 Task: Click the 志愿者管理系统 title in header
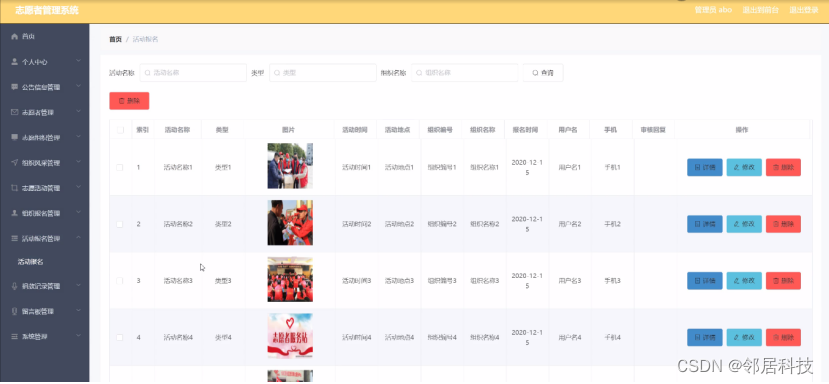click(x=47, y=10)
